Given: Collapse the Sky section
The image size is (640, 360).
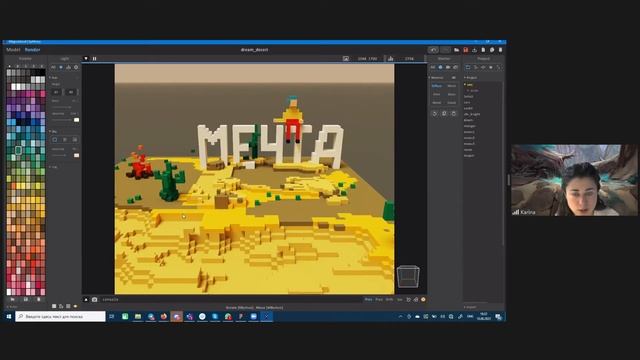Looking at the screenshot, I should 53,131.
